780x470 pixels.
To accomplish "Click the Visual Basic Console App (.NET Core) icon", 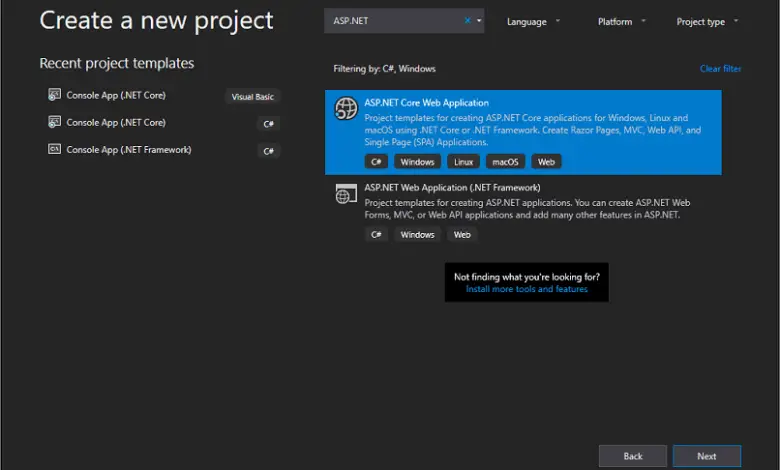I will 54,95.
